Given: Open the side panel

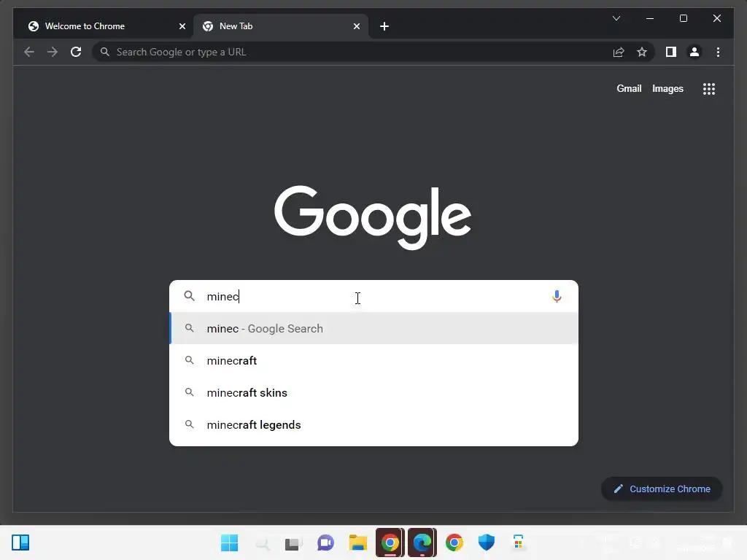Looking at the screenshot, I should click(671, 52).
